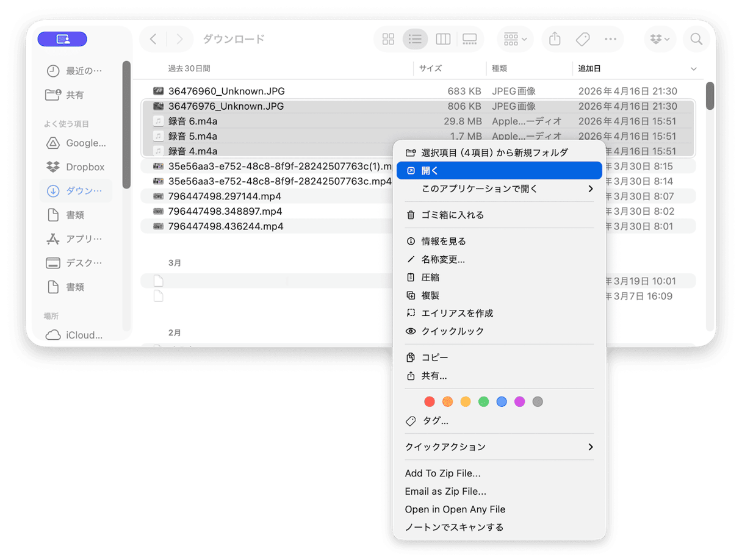Open the first 書類 sidebar item
Screen dimensions: 742x560
(x=76, y=215)
